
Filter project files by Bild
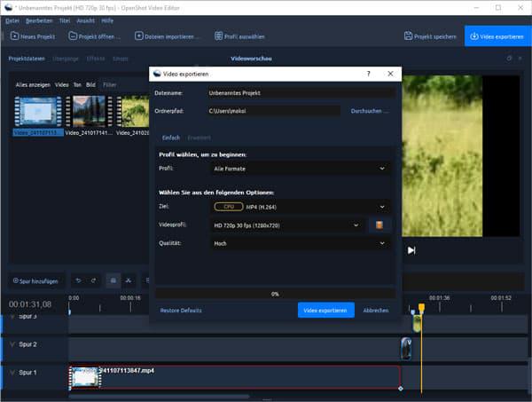[x=90, y=84]
